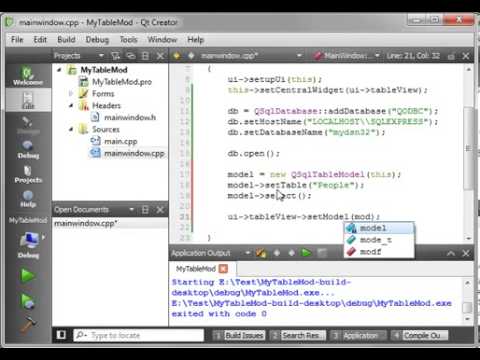The height and width of the screenshot is (360, 480).
Task: Open the Debug menu
Action: (x=97, y=40)
